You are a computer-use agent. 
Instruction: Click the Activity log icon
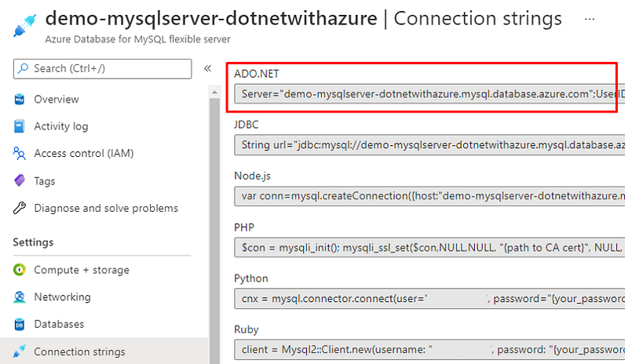[x=19, y=126]
